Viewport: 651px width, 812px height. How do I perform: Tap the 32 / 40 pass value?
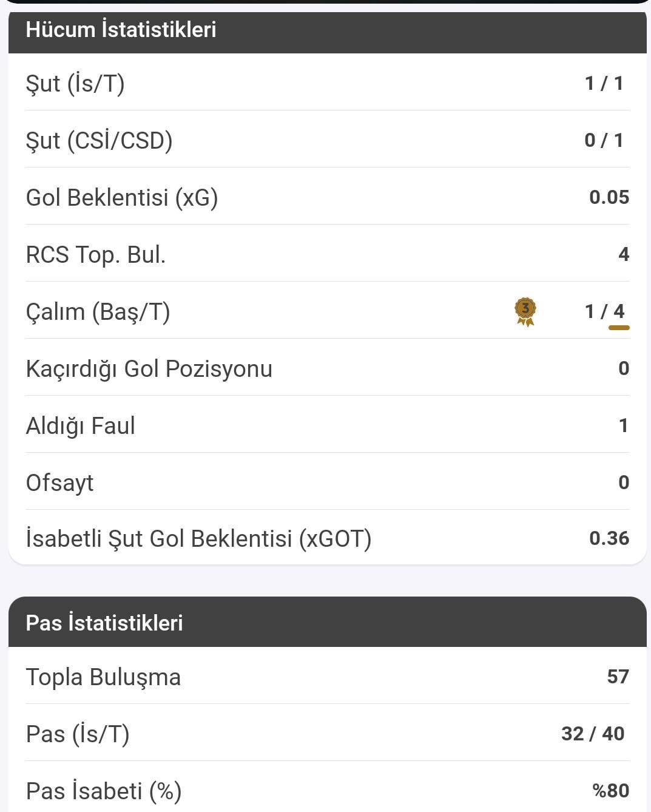tap(593, 734)
